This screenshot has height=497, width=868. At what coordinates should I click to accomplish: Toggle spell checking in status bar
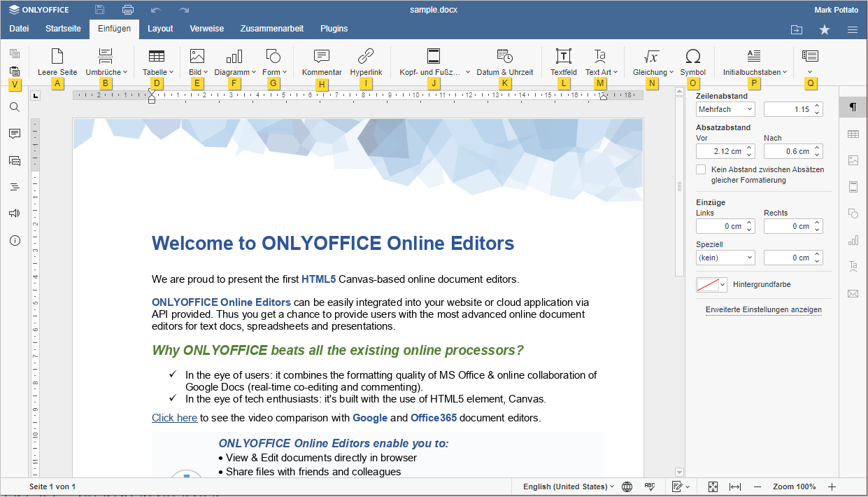pos(650,486)
